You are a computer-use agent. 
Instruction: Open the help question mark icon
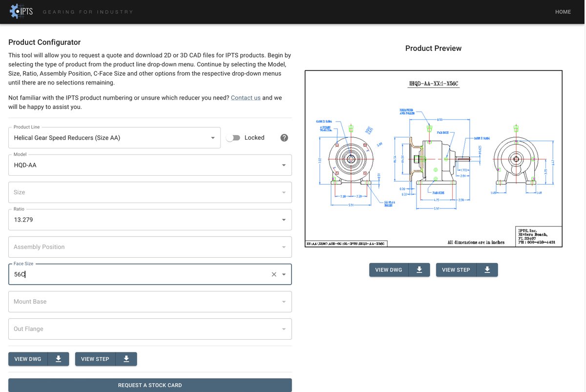[284, 138]
